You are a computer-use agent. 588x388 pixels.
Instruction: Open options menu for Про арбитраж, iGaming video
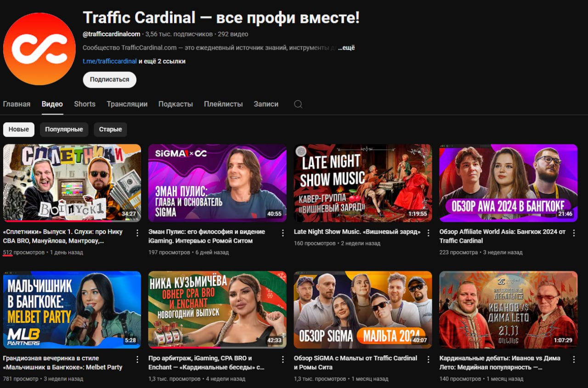tap(283, 359)
